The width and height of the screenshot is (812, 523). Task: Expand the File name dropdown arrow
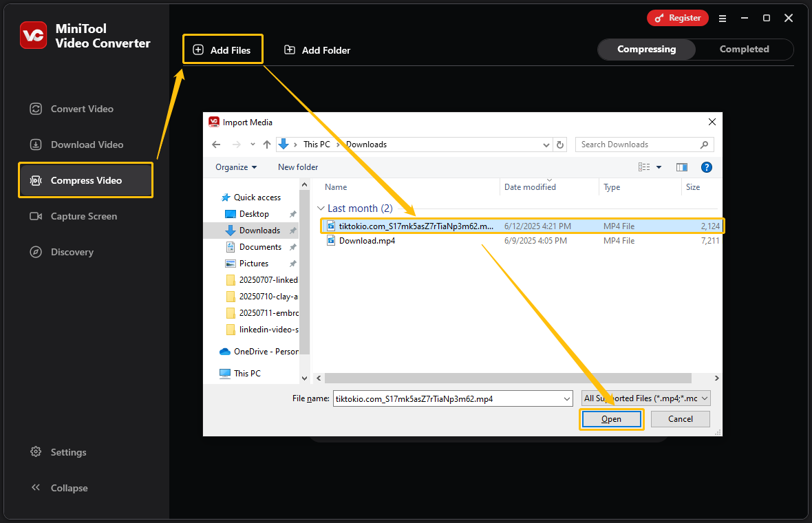pos(567,398)
